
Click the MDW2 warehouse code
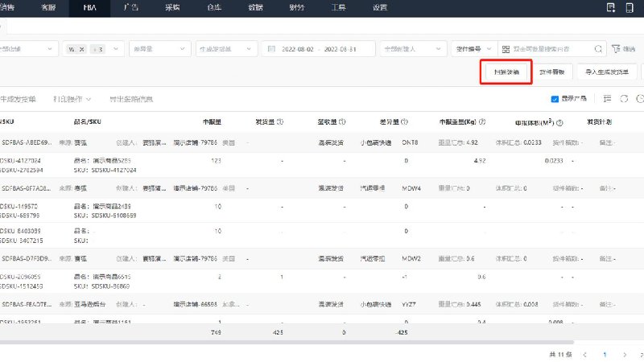click(411, 258)
